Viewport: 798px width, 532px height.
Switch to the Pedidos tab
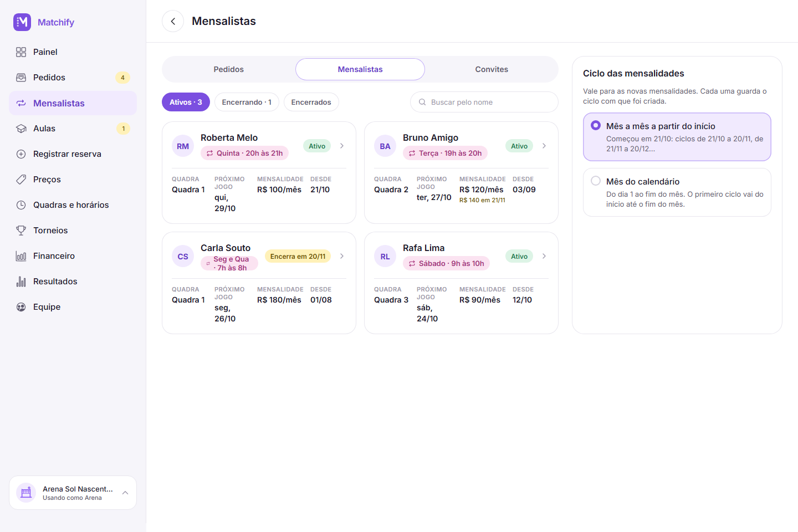(229, 69)
